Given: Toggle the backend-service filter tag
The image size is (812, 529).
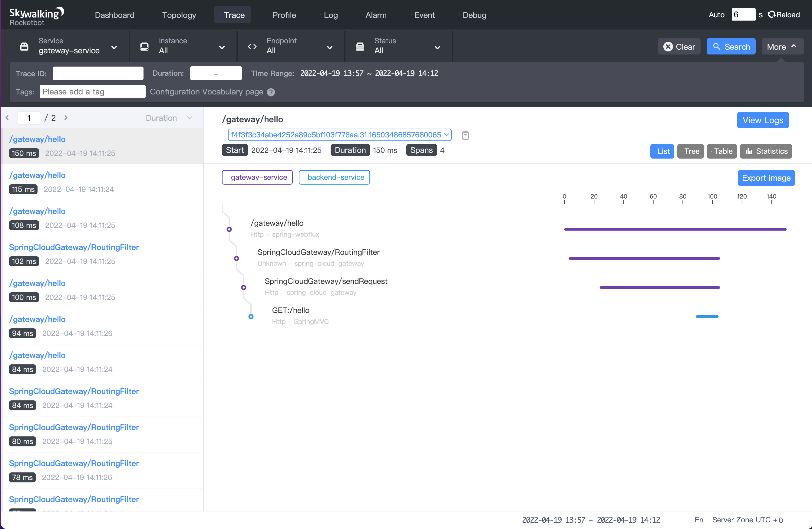Looking at the screenshot, I should click(x=334, y=177).
